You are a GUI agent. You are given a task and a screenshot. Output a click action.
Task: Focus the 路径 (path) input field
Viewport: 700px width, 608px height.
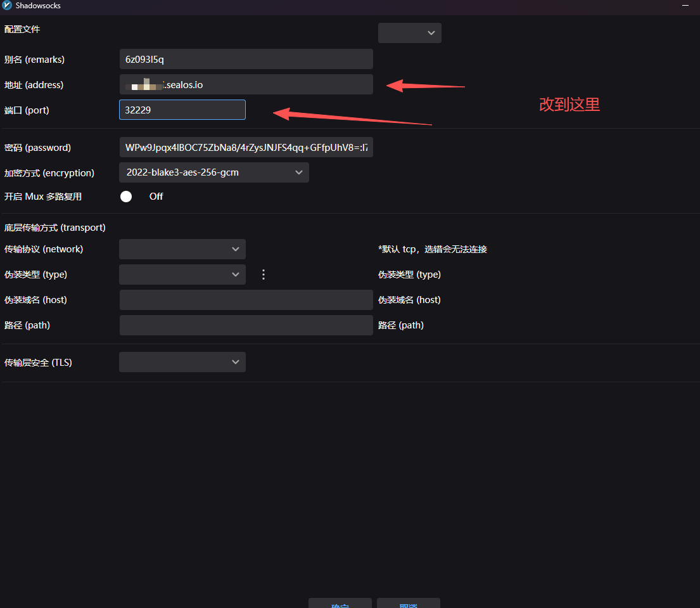coord(246,325)
